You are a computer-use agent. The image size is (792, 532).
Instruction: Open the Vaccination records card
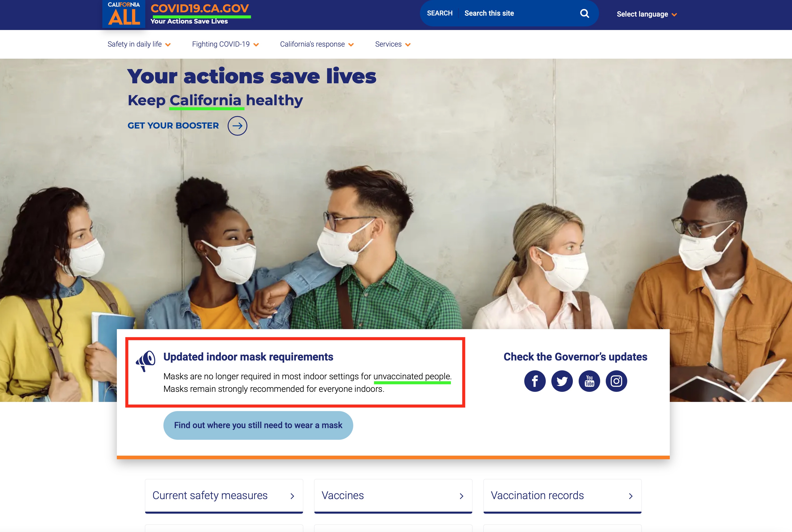tap(562, 496)
